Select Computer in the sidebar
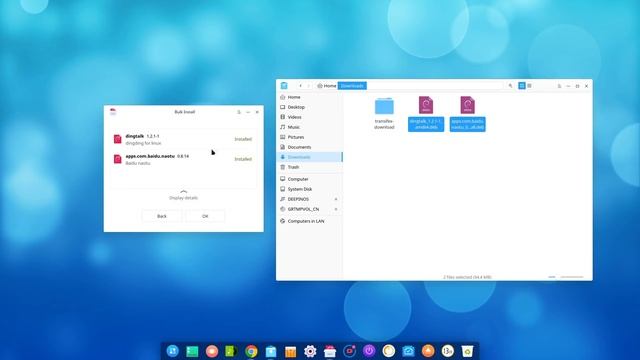 pos(309,179)
